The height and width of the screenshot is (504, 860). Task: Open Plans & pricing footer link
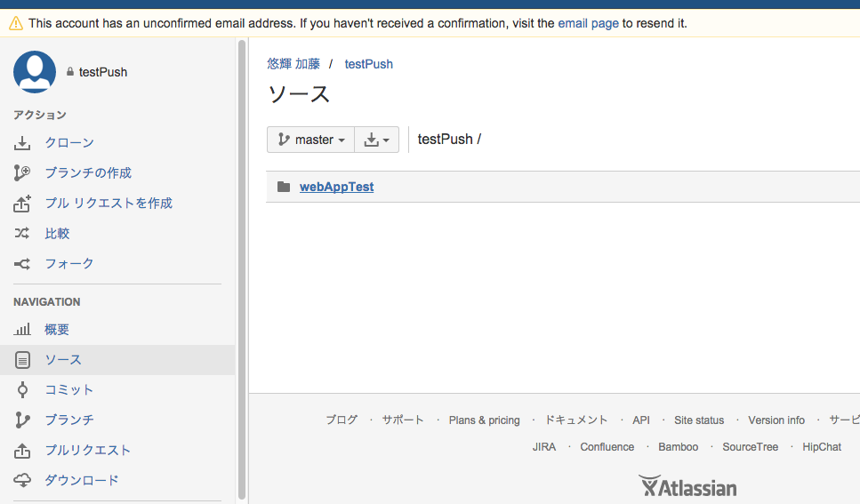point(484,420)
